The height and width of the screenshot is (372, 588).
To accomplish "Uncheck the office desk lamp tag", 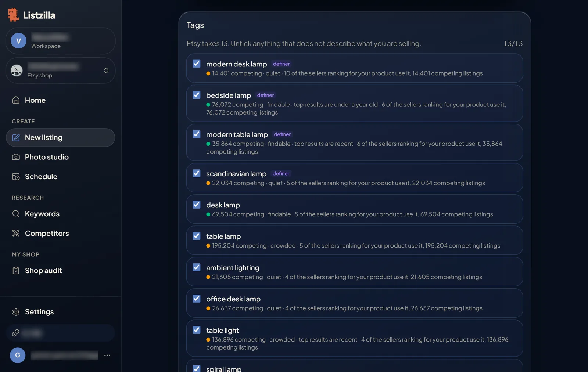I will 197,299.
